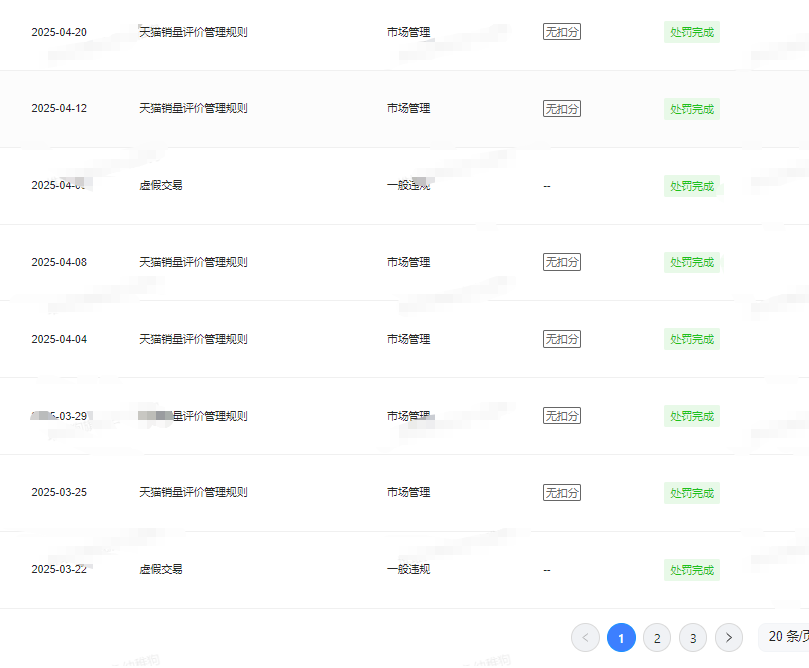Open page 2 of the list
Screen dimensions: 809x668
[x=657, y=637]
